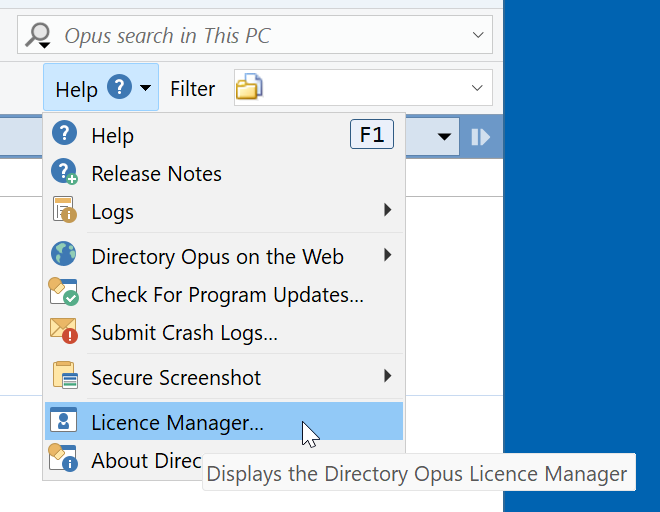
Task: Click the panel toggle play-bar icon
Action: click(480, 137)
